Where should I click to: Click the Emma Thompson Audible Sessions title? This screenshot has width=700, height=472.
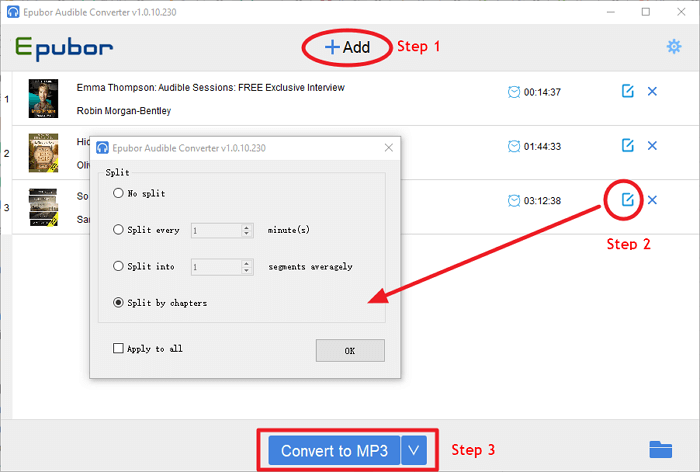[x=210, y=88]
